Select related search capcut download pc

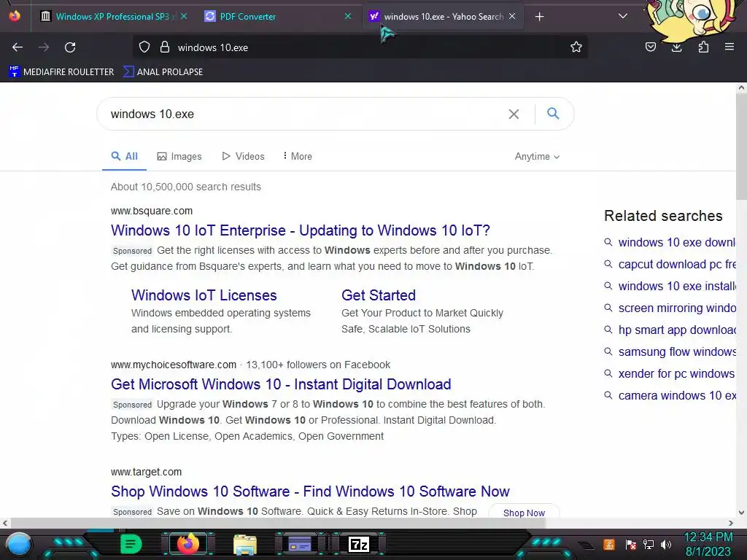670,264
